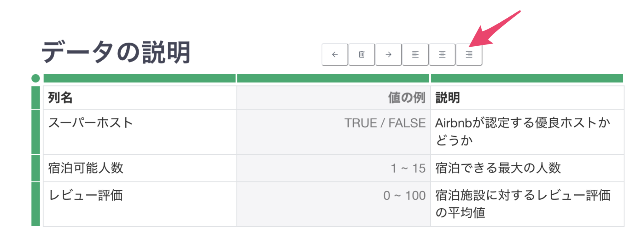Viewport: 644px width, 245px height.
Task: Click the move column left arrow icon
Action: tap(335, 54)
